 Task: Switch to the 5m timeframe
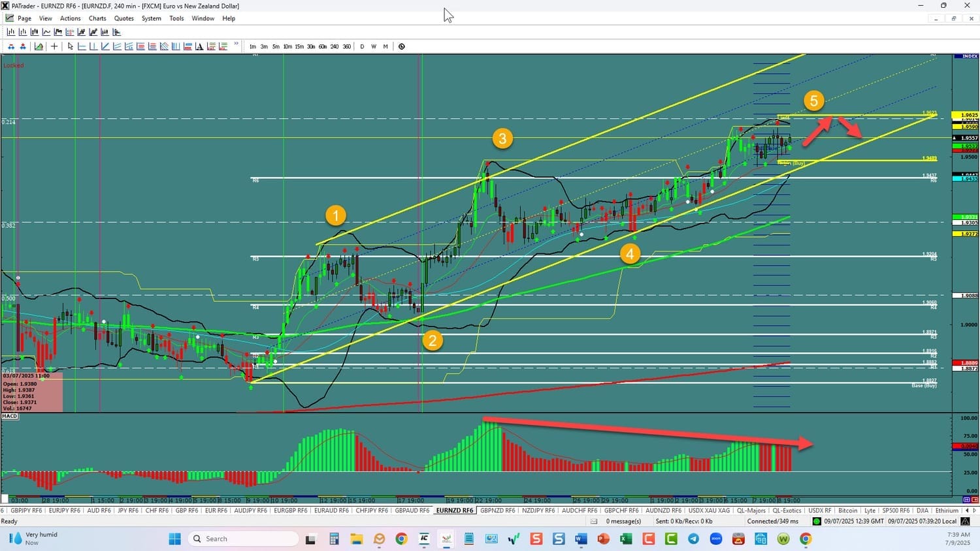[x=276, y=46]
